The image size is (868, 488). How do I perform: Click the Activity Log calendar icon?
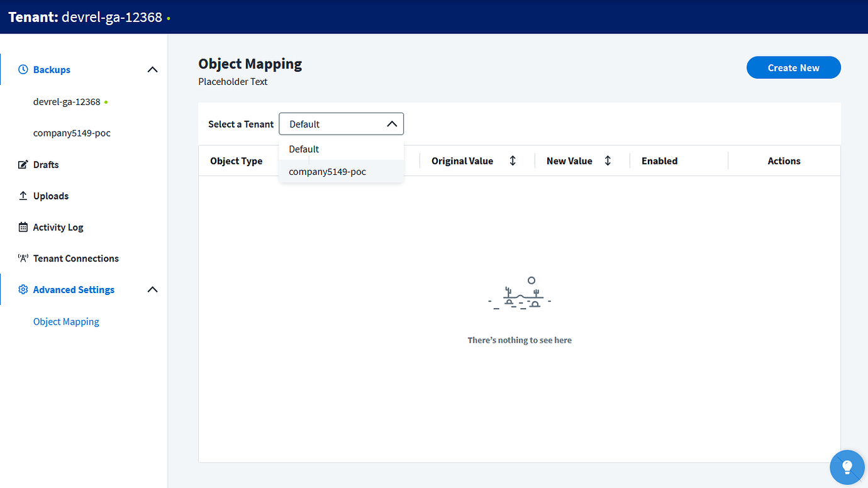point(23,227)
